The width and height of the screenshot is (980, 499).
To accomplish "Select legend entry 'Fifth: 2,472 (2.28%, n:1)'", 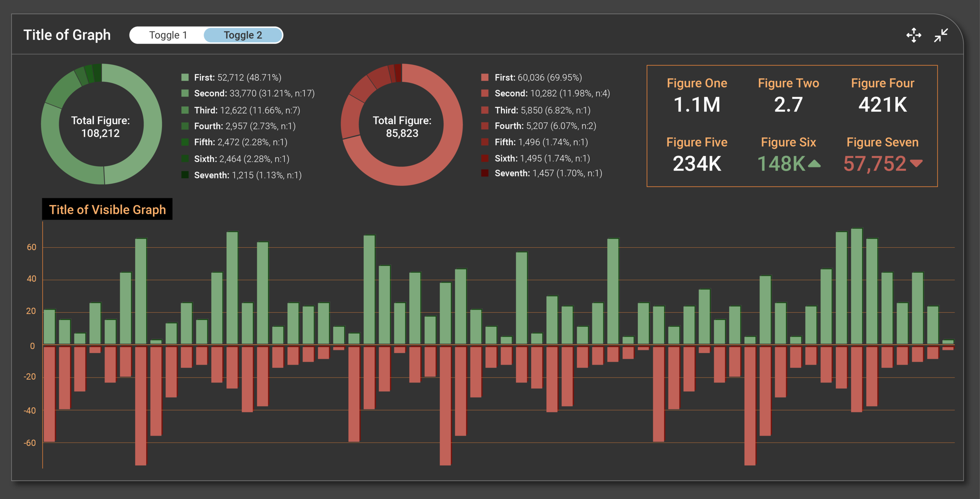I will click(234, 142).
